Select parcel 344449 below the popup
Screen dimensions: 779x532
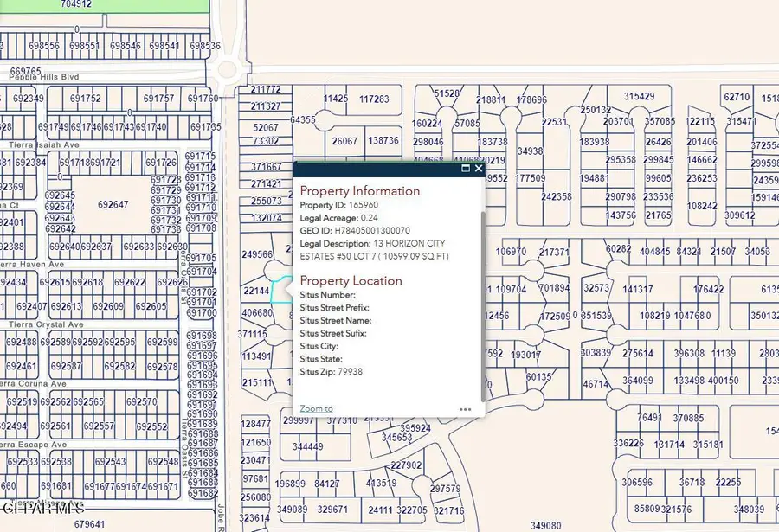[x=306, y=447]
